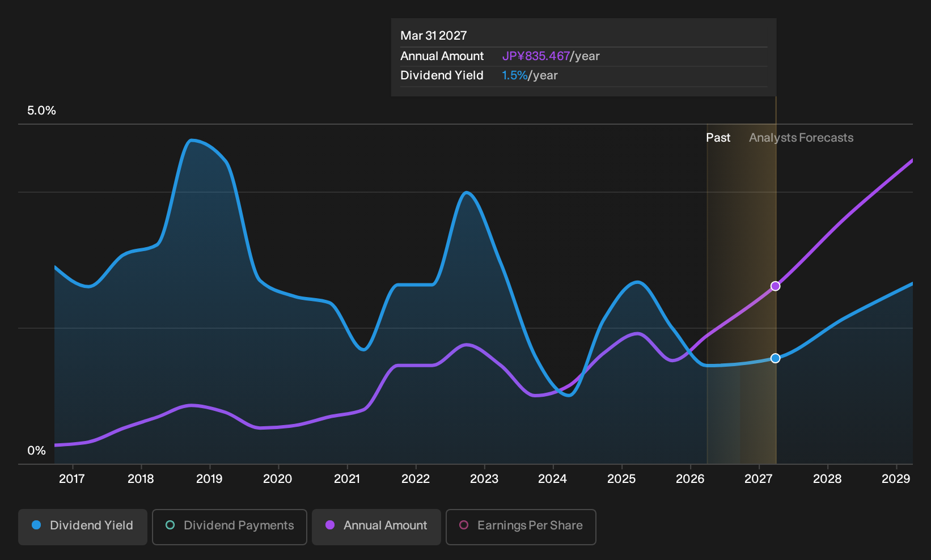Viewport: 931px width, 560px height.
Task: Enable the Dividend Payments series
Action: 230,527
